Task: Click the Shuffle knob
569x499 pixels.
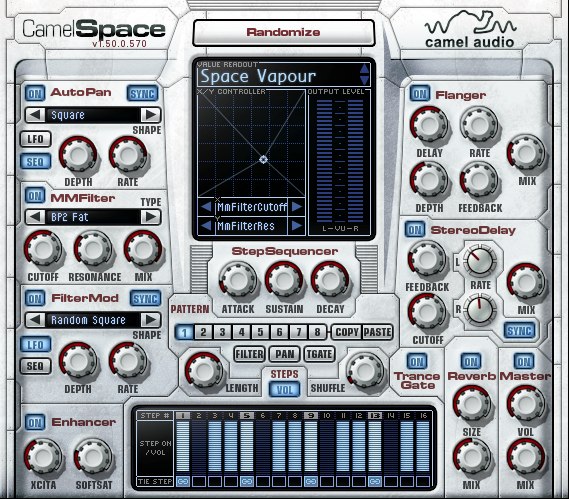Action: [365, 371]
